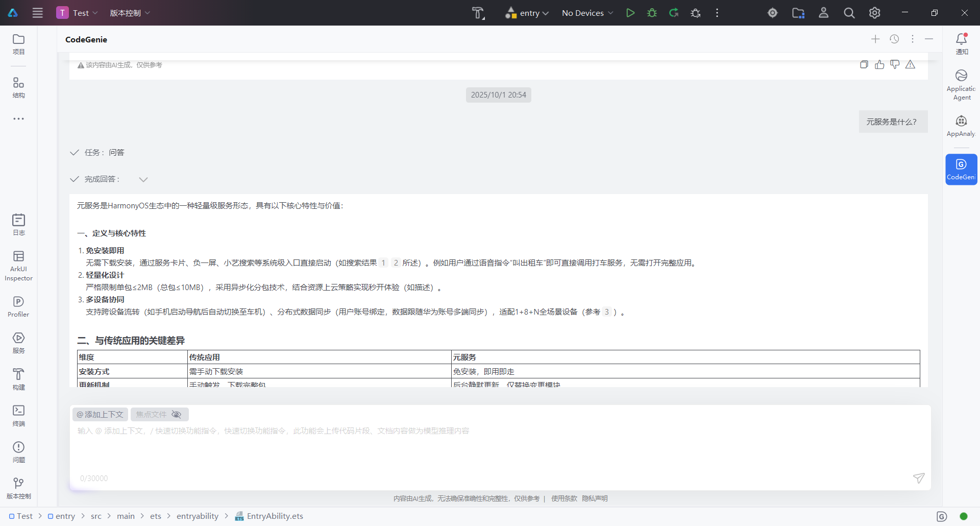The image size is (980, 526).
Task: Open the 日志 log panel
Action: [x=19, y=225]
